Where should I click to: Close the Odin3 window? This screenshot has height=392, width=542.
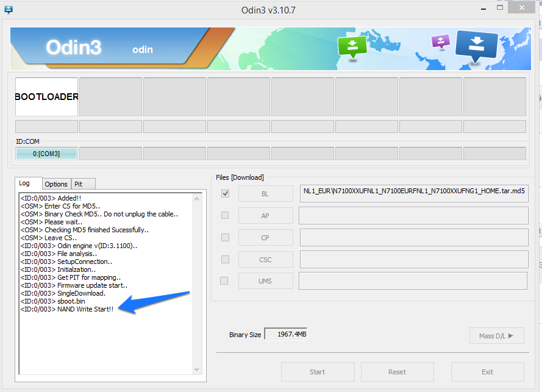click(522, 7)
